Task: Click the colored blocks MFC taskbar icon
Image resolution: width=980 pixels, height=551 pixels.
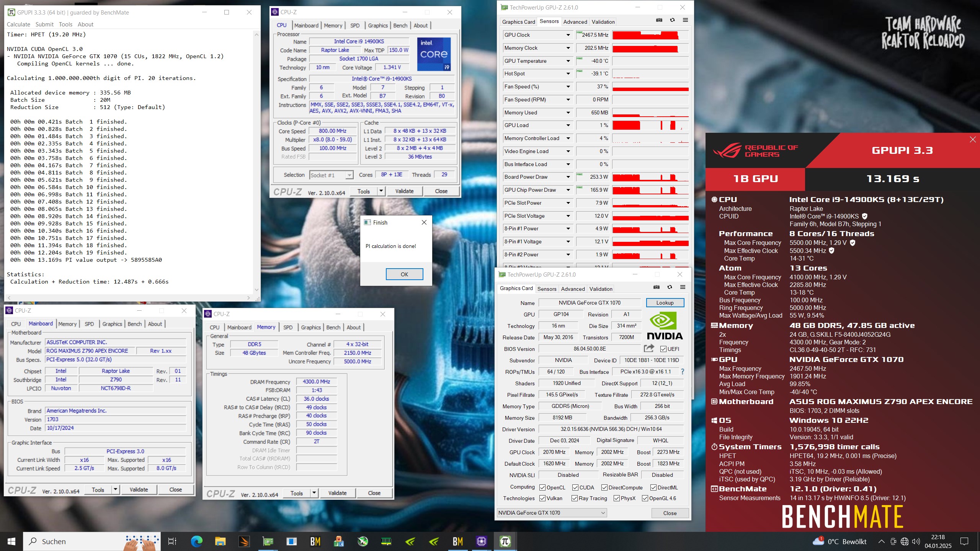Action: click(339, 541)
